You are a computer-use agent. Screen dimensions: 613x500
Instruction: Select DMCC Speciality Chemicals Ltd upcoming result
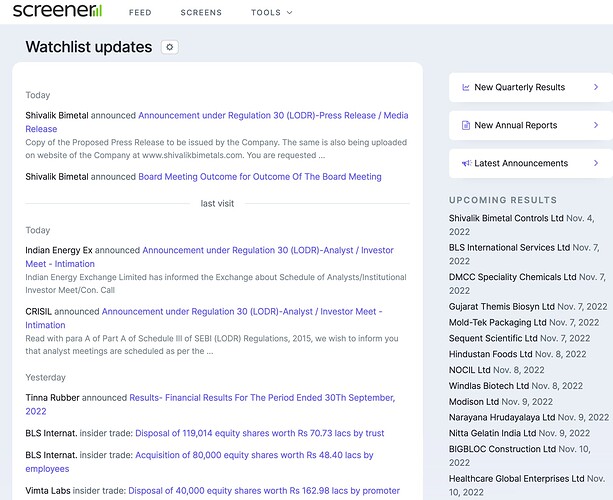coord(512,277)
